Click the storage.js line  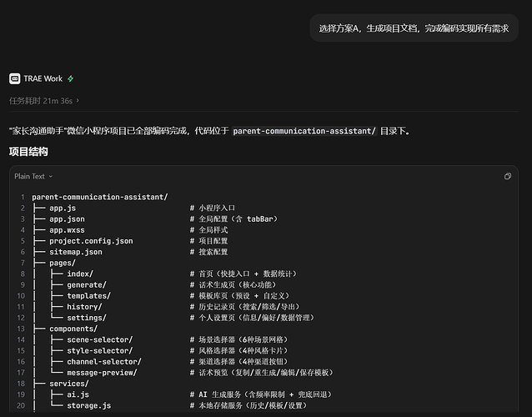[88, 405]
